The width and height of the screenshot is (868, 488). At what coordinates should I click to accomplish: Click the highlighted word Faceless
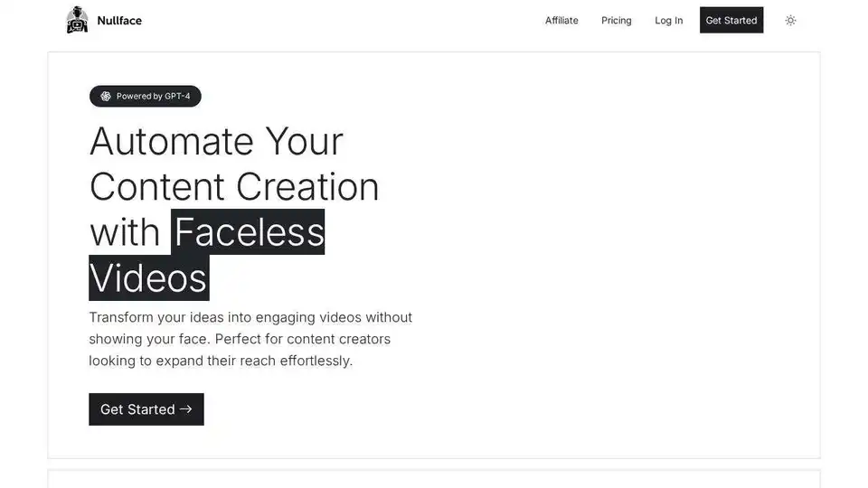[x=248, y=232]
